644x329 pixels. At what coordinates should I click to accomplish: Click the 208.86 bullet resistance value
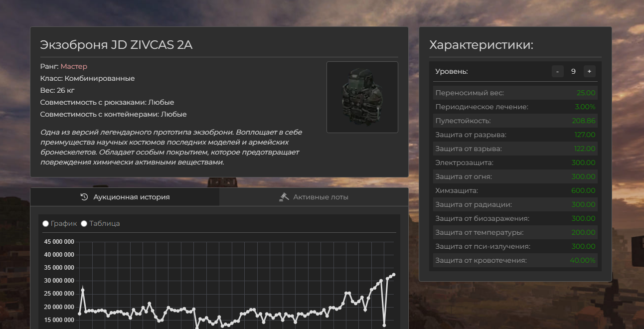point(584,121)
